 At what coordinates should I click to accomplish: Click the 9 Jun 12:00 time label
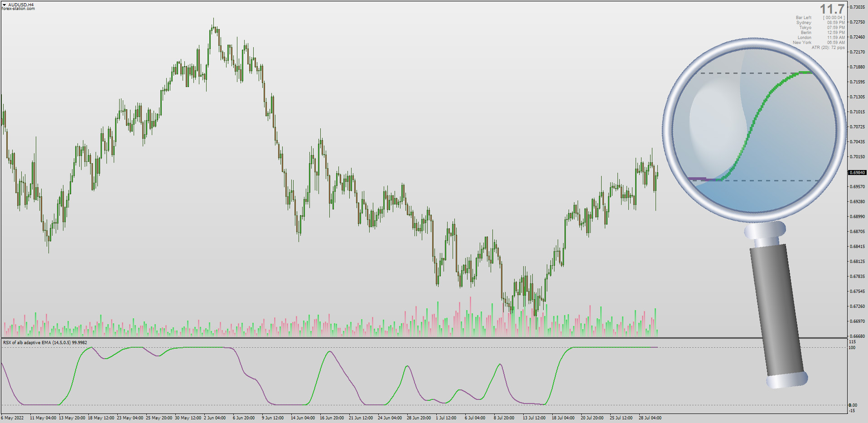tap(273, 418)
